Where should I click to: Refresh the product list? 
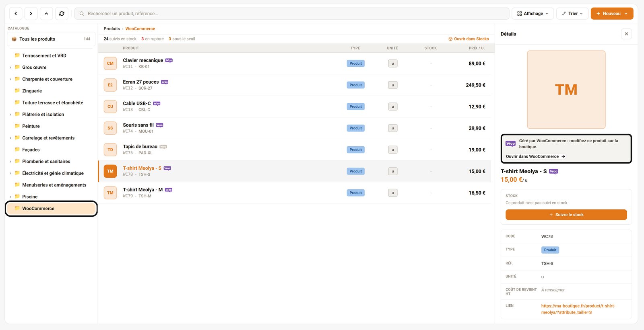(x=62, y=14)
